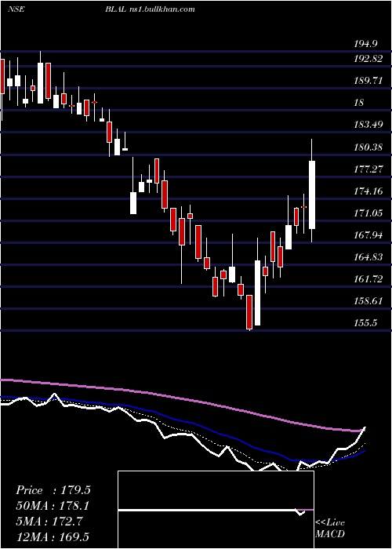The height and width of the screenshot is (549, 392).
Task: Click the Price : 179.5 readout
Action: pos(53,490)
